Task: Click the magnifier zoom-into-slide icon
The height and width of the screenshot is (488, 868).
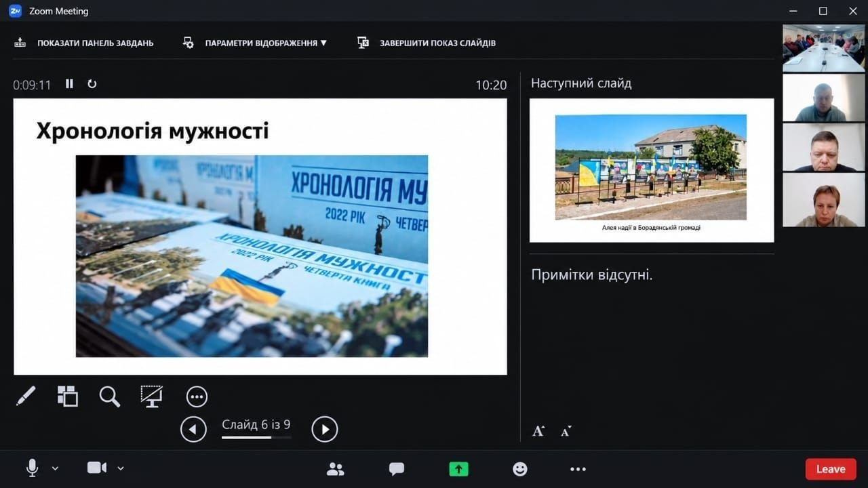Action: 110,396
